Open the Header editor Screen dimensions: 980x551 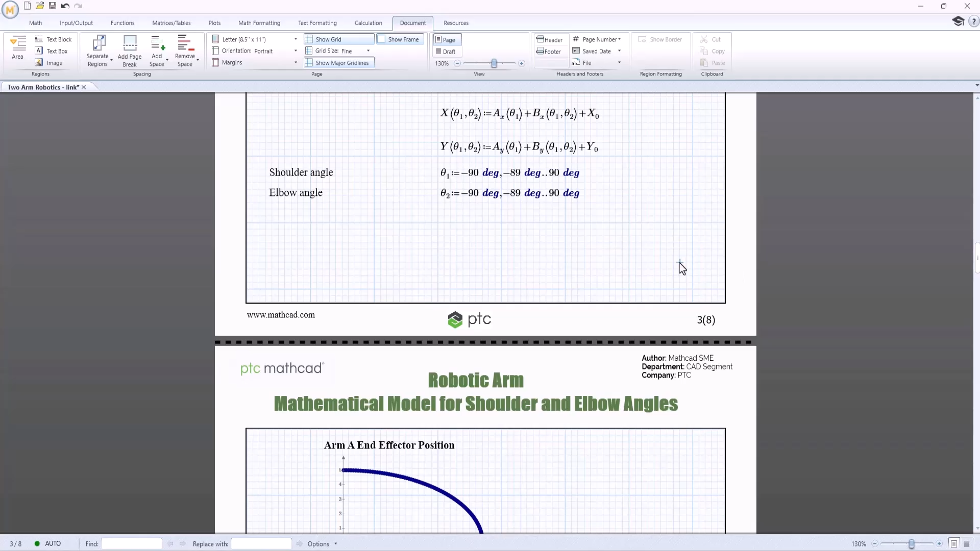(x=549, y=39)
